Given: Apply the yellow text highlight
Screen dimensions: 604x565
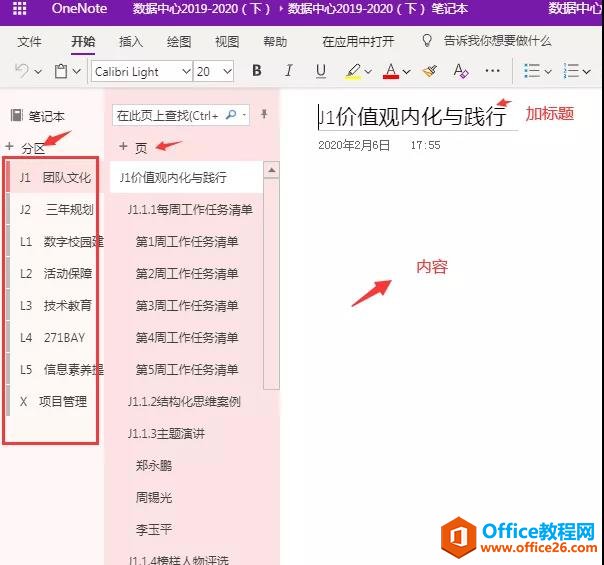Looking at the screenshot, I should [353, 71].
